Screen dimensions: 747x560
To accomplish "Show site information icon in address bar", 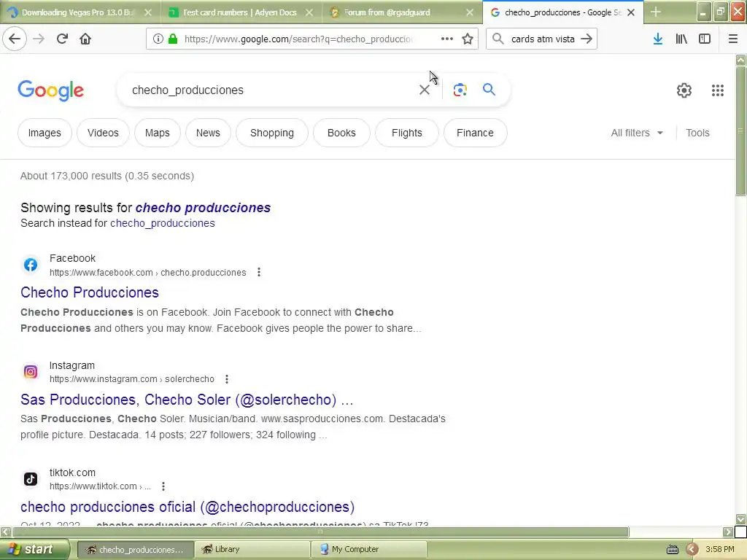I will click(158, 39).
